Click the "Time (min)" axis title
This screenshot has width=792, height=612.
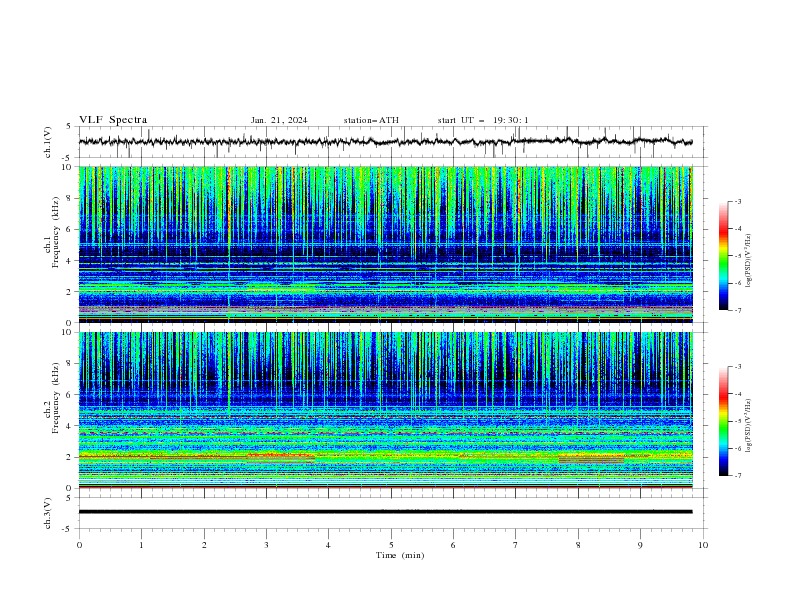tap(400, 555)
